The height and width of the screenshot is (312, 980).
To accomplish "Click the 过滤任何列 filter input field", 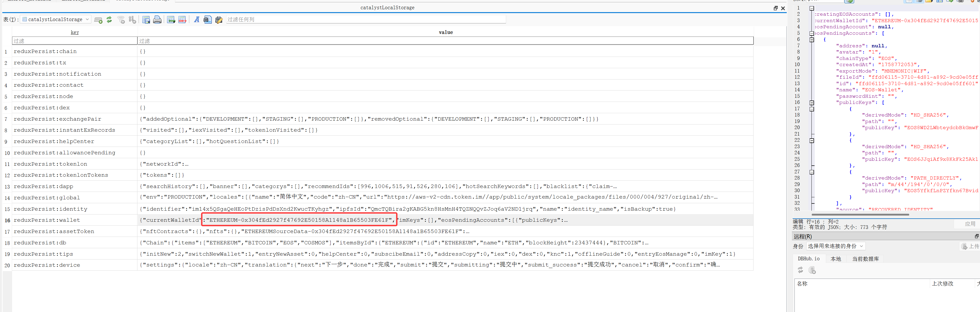I will point(365,19).
